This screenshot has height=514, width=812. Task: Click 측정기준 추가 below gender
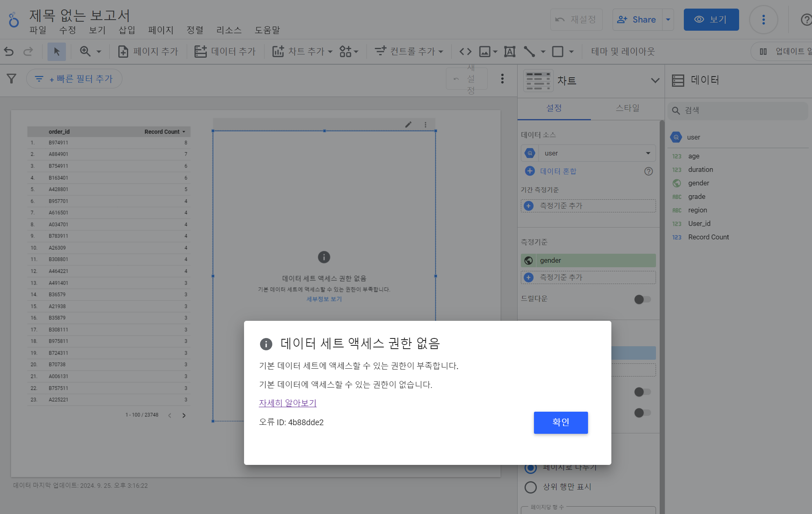588,277
